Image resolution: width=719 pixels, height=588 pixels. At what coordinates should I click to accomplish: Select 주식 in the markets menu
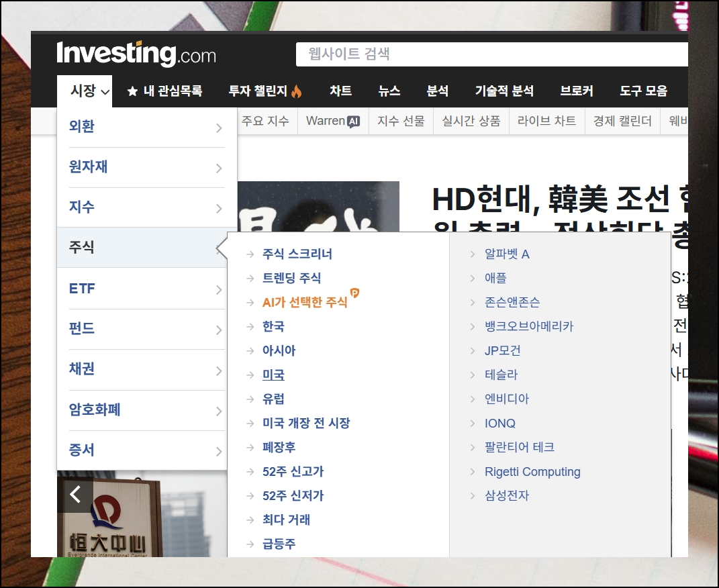click(82, 248)
